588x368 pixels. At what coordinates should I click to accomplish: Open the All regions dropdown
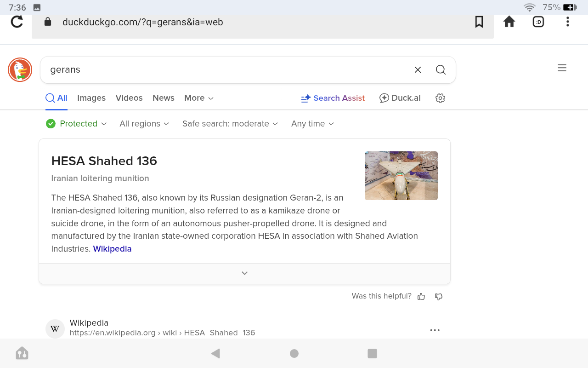tap(144, 124)
